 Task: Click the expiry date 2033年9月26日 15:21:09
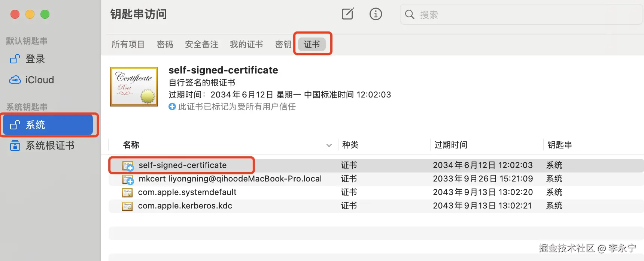click(x=483, y=179)
